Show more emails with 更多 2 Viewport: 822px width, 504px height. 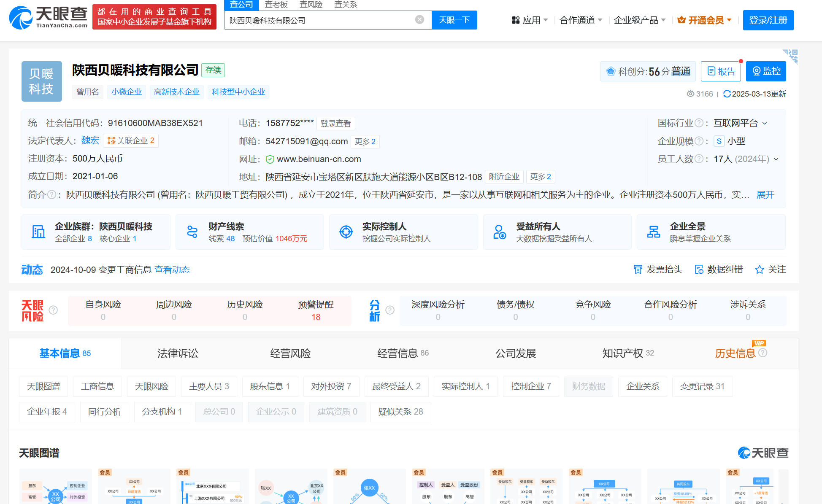point(365,142)
